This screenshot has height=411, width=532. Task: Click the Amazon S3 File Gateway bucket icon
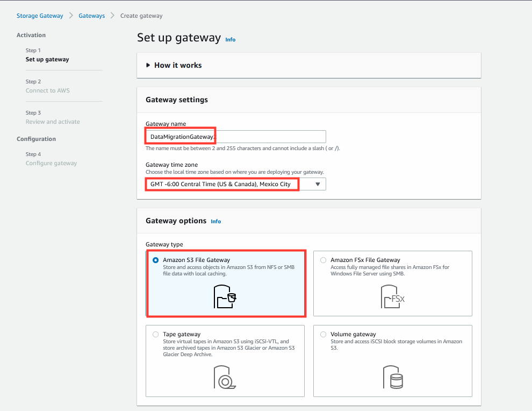pyautogui.click(x=225, y=296)
